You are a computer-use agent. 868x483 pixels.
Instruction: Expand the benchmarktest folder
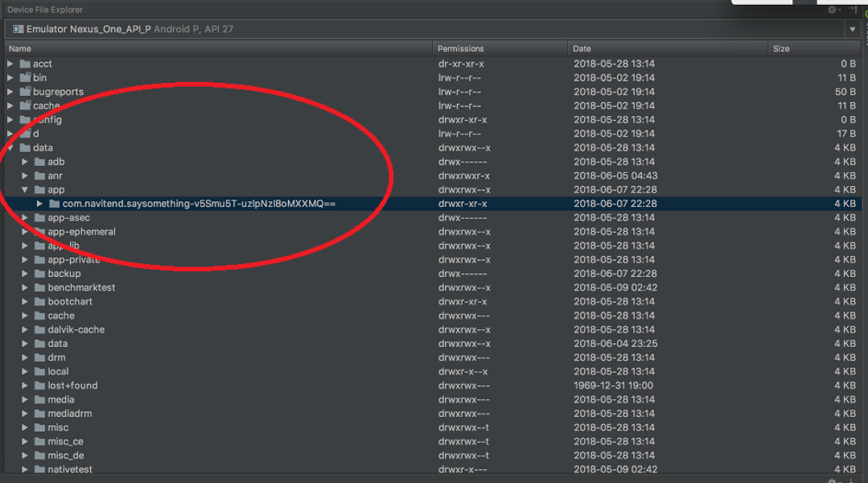[x=25, y=287]
